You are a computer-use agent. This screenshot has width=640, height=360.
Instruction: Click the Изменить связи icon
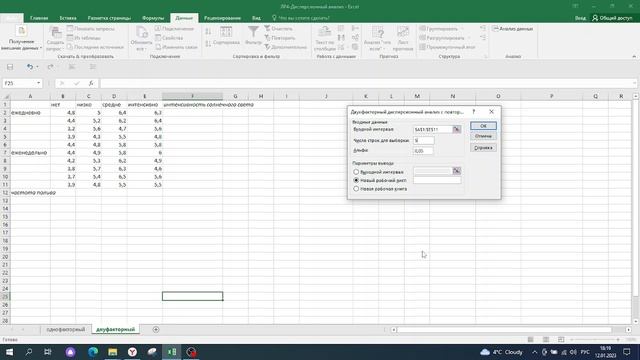point(158,47)
